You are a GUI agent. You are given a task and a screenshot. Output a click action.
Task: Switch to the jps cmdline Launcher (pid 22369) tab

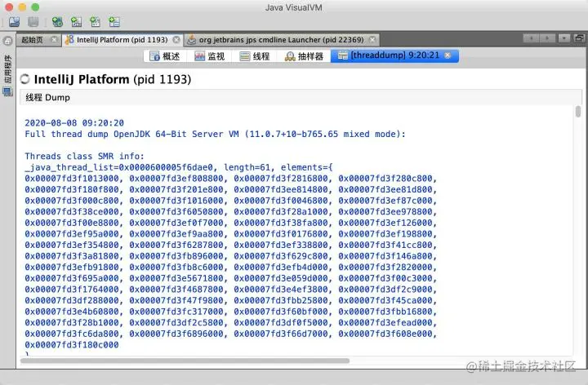point(281,40)
